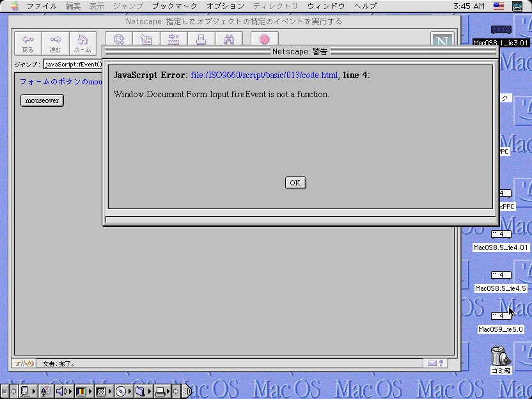Viewport: 532px width, 399px height.
Task: Click the mail envelope icon in the status bar
Action: coord(432,363)
